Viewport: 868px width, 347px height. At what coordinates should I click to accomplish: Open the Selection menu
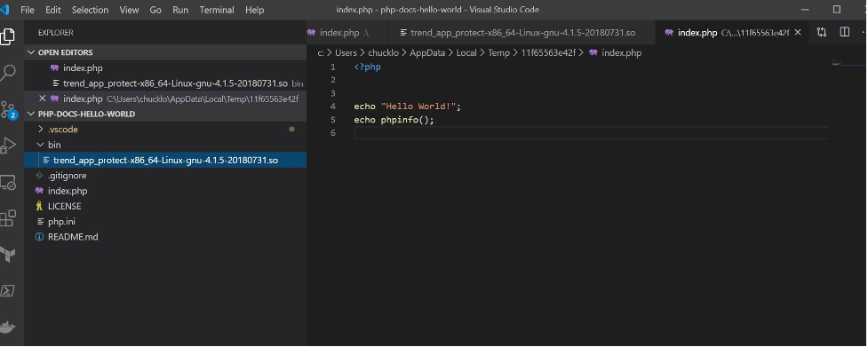point(91,10)
